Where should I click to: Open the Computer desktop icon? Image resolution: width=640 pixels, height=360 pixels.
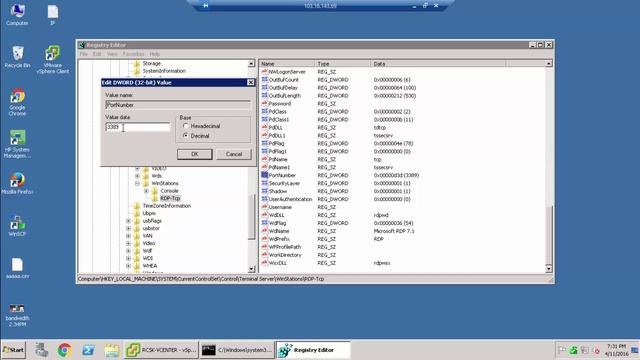tap(17, 15)
